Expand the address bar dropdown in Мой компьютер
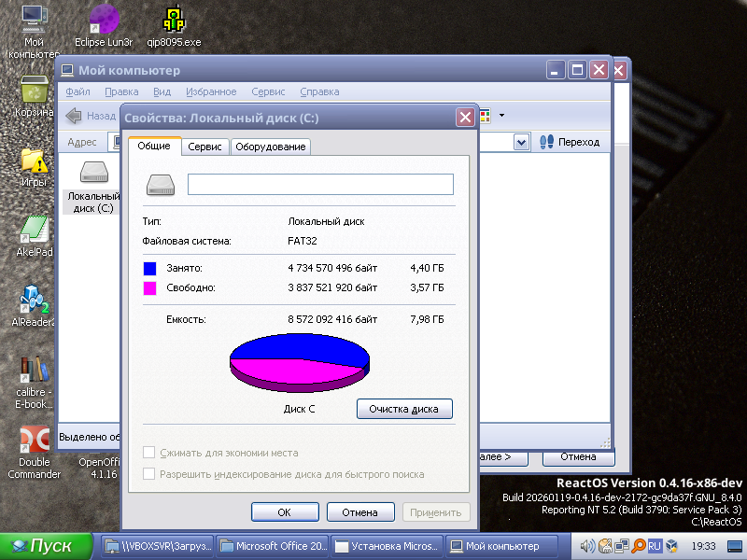 [x=522, y=142]
